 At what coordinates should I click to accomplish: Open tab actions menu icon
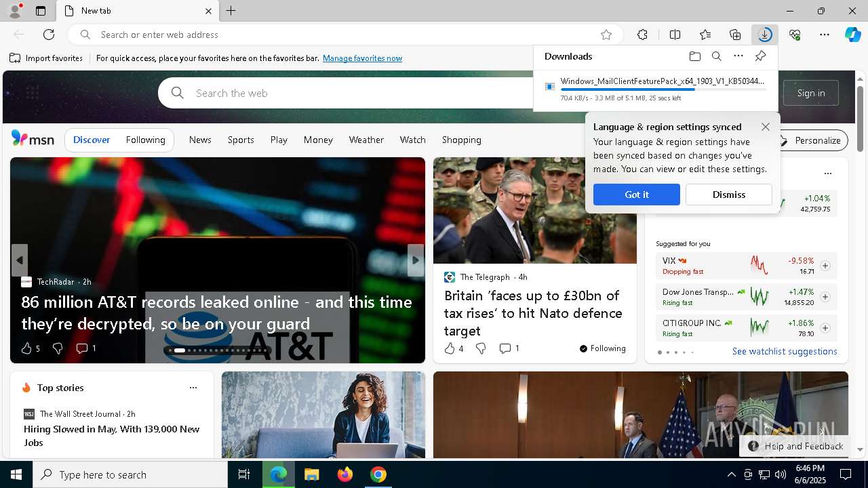(x=41, y=11)
